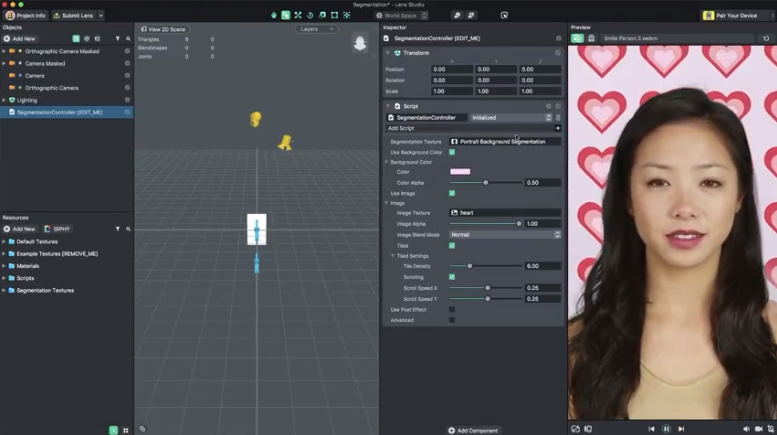
Task: Uncheck the Tiled checkbox
Action: 452,246
